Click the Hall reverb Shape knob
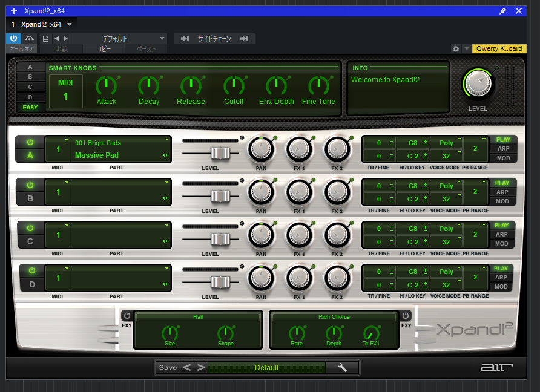This screenshot has width=540, height=392. click(x=226, y=333)
